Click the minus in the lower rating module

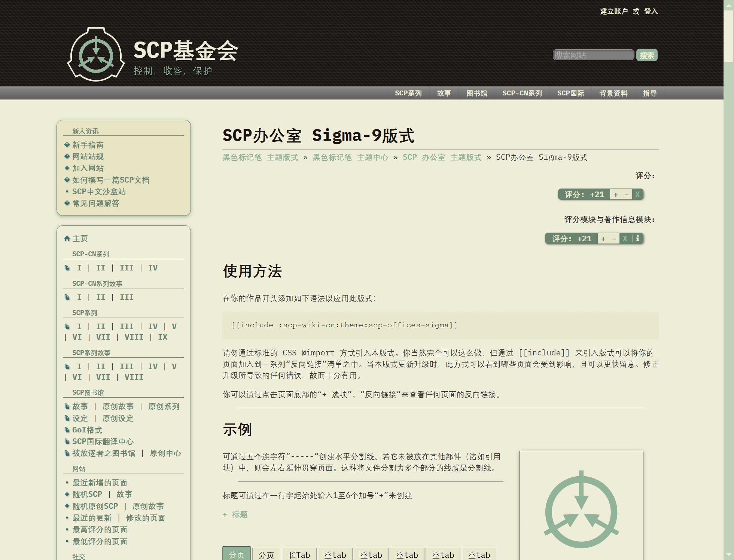(614, 239)
